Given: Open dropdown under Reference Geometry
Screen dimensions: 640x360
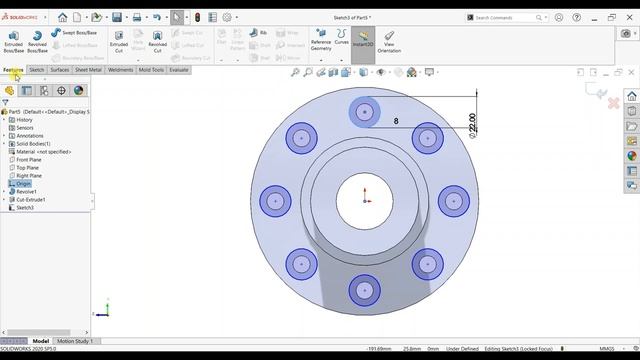Looking at the screenshot, I should click(x=321, y=60).
